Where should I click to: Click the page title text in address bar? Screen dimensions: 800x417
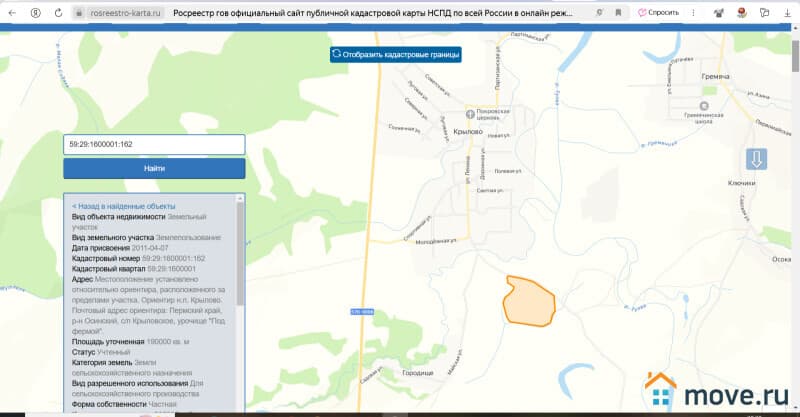(372, 13)
